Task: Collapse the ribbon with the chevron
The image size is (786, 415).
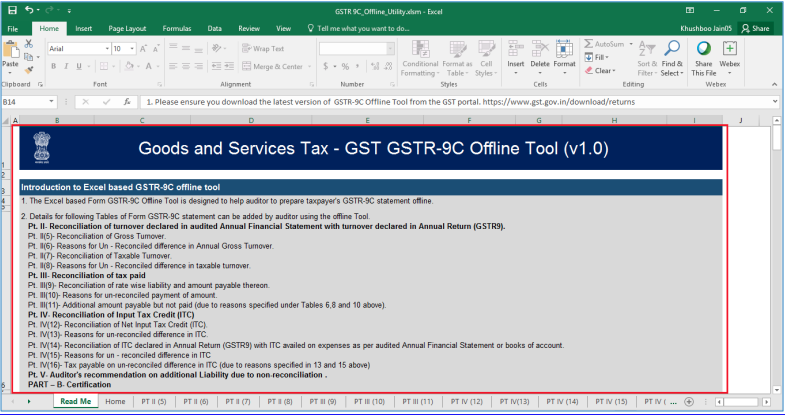Action: point(775,84)
